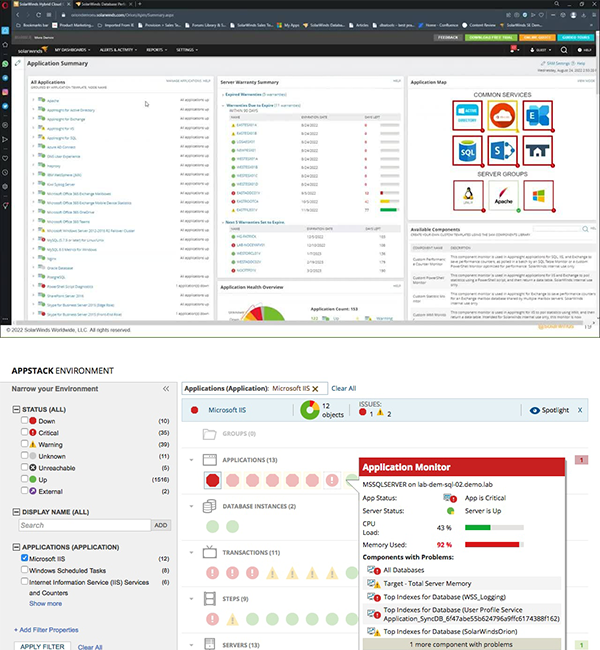
Task: Remove the Microsoft IIS filter chip
Action: coord(316,389)
